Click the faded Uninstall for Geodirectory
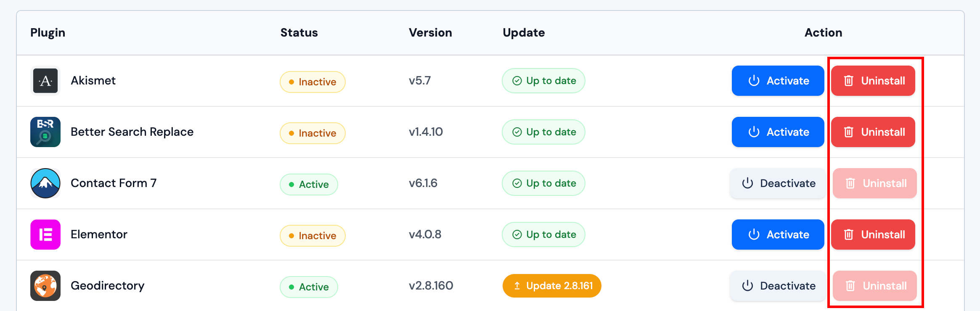 pyautogui.click(x=874, y=286)
